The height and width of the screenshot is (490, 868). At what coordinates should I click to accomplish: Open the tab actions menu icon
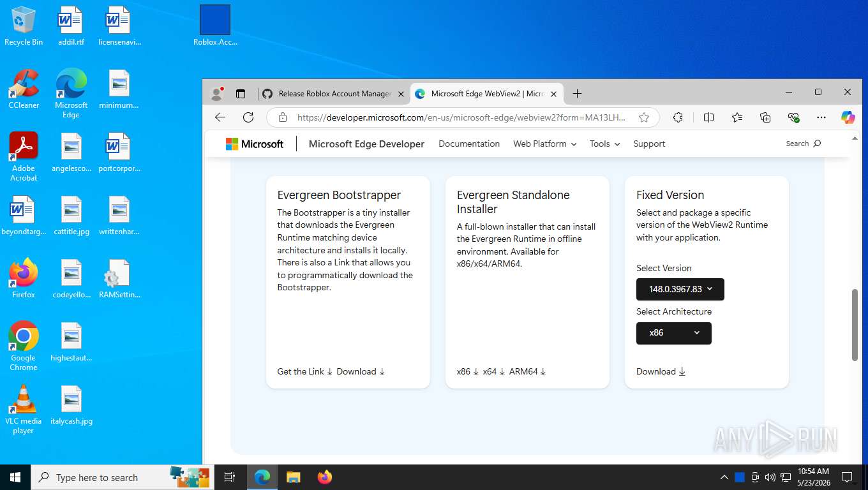pyautogui.click(x=241, y=94)
